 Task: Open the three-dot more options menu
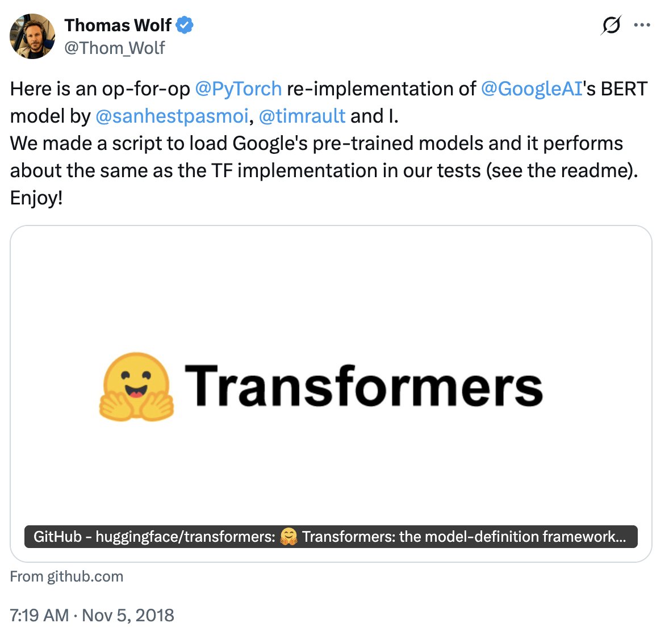(642, 25)
